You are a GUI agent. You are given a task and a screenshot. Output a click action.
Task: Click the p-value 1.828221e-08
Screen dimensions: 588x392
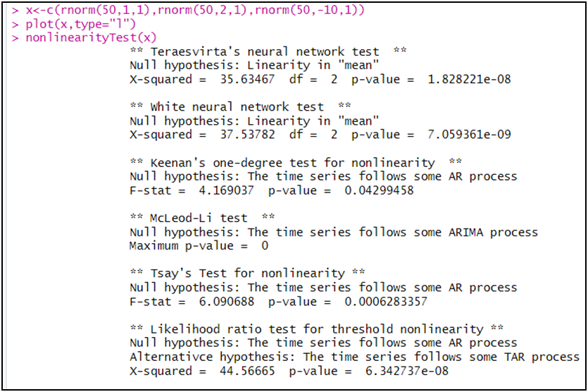click(469, 79)
